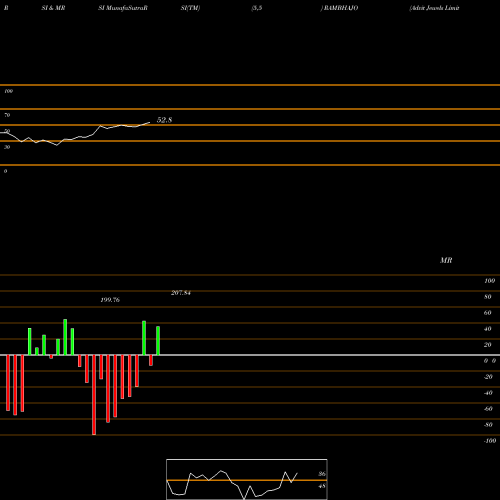Click the rightmost green histogram bar
This screenshot has width=500, height=500.
pos(158,341)
